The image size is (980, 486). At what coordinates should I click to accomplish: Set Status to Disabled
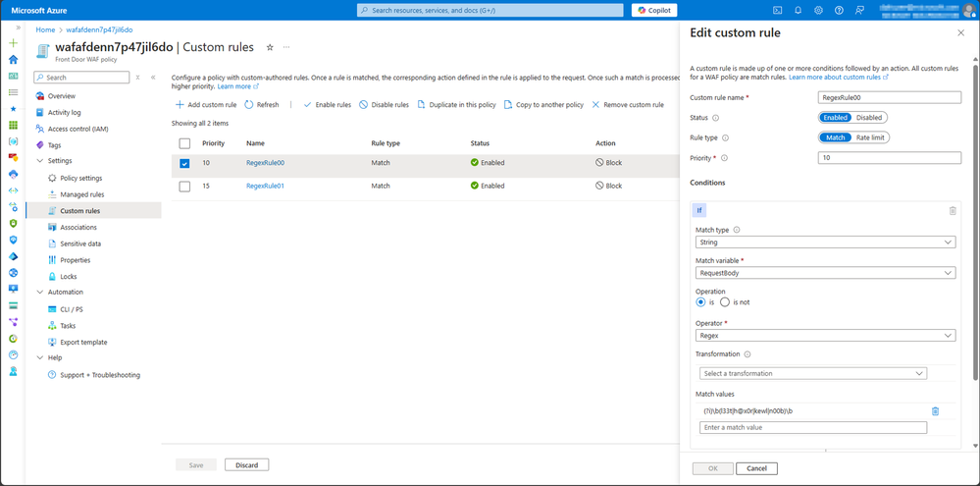point(869,118)
